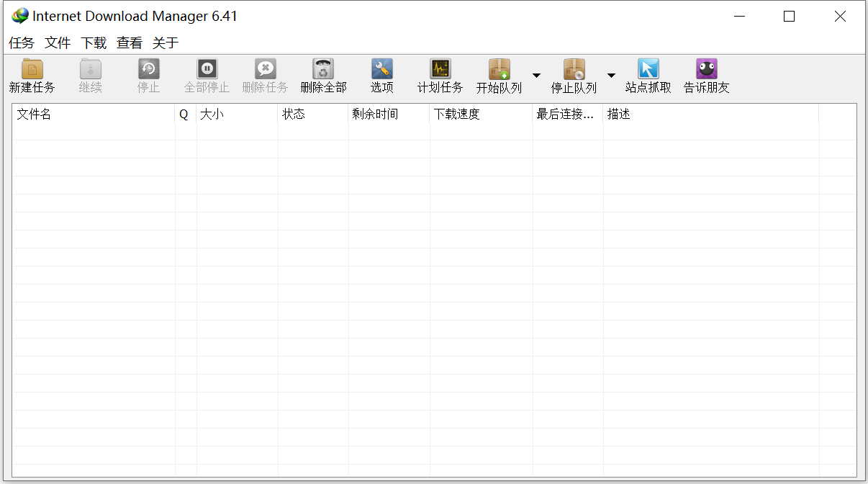
Task: Sort by the 下载速度 column header
Action: coord(482,114)
